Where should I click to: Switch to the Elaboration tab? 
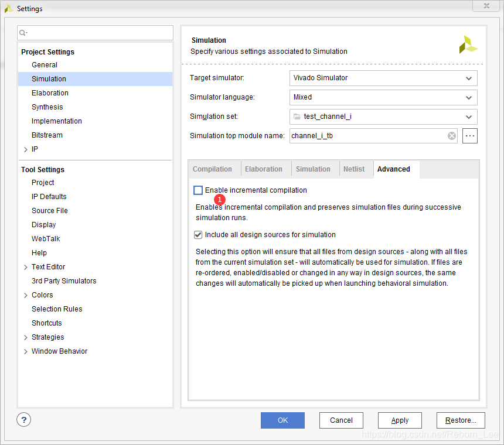click(264, 169)
